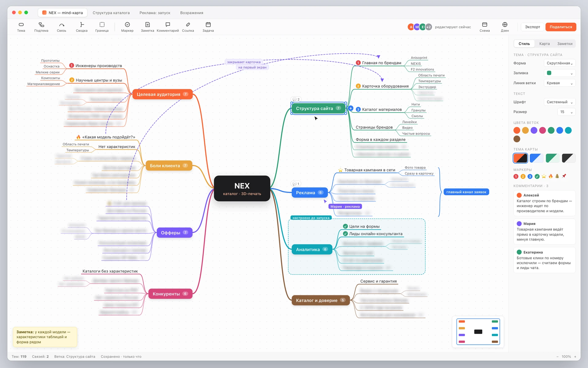
Task: Click the Сводка summary tool
Action: (x=82, y=27)
